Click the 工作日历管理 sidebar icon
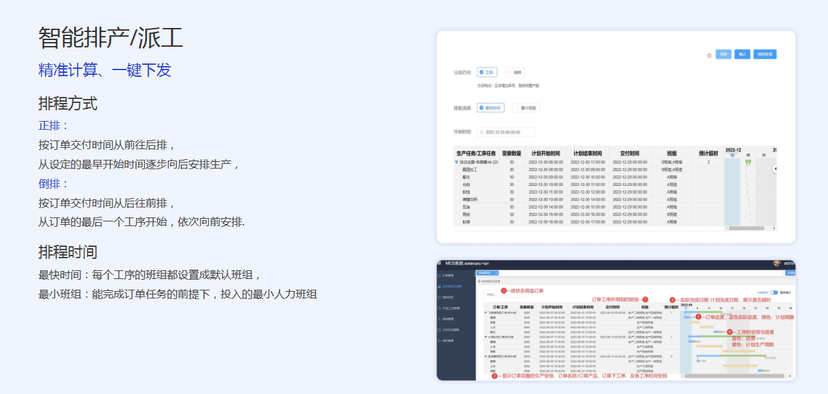Viewport: 828px width, 394px height. pyautogui.click(x=440, y=330)
